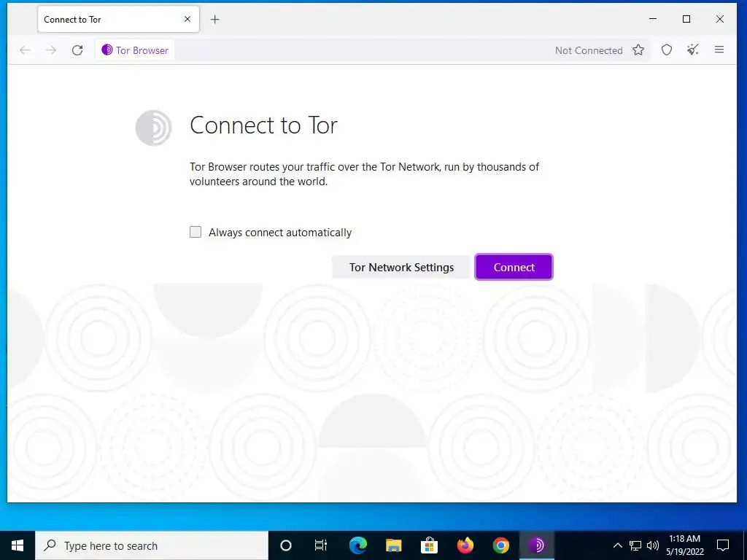
Task: Open the Windows Start menu
Action: point(18,545)
